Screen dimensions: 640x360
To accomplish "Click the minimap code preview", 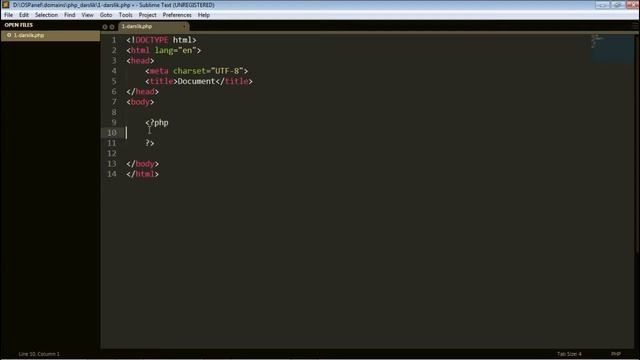I will click(x=611, y=48).
